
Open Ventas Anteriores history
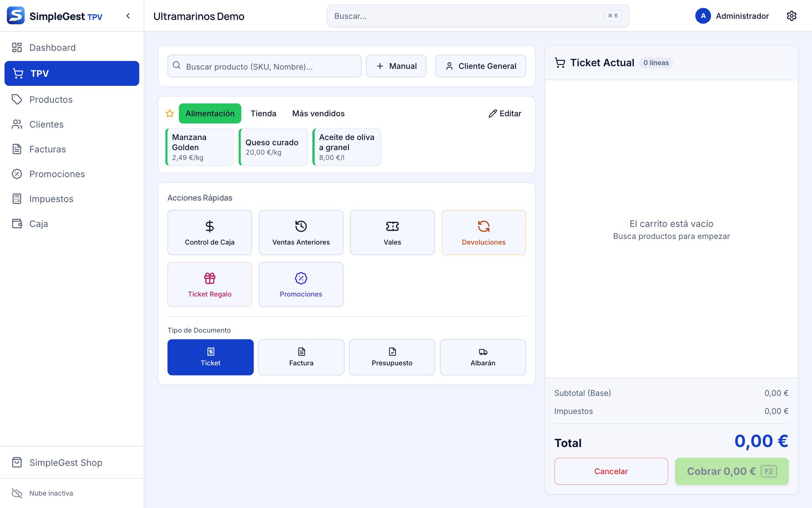301,233
